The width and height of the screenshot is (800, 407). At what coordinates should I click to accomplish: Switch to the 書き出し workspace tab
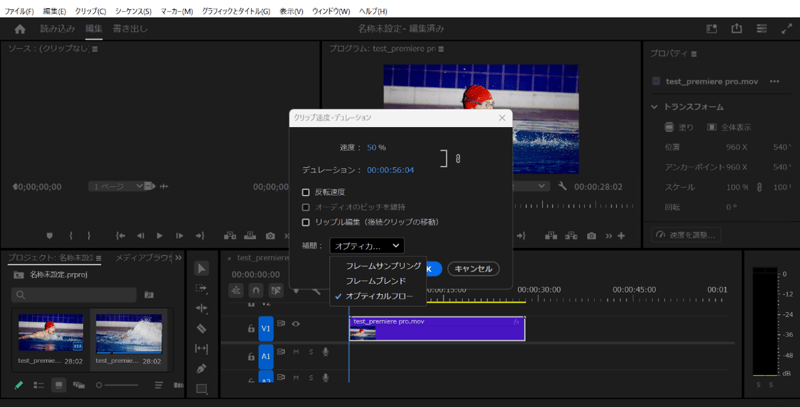[131, 29]
